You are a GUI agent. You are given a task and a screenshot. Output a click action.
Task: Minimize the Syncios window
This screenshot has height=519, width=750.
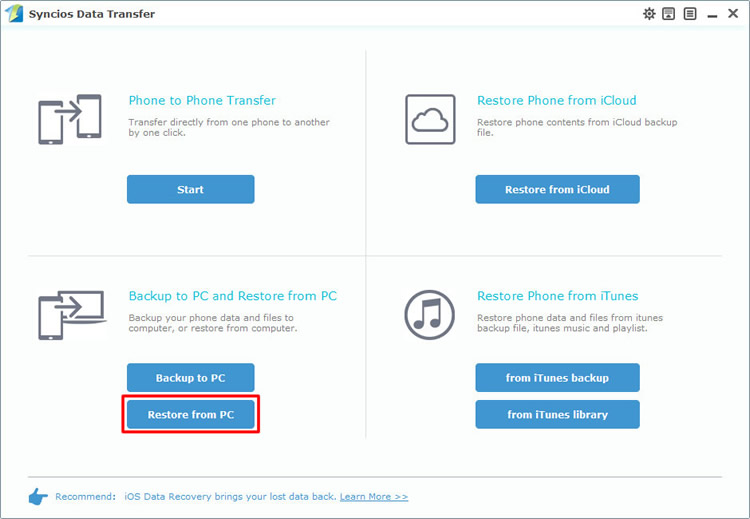[x=712, y=15]
